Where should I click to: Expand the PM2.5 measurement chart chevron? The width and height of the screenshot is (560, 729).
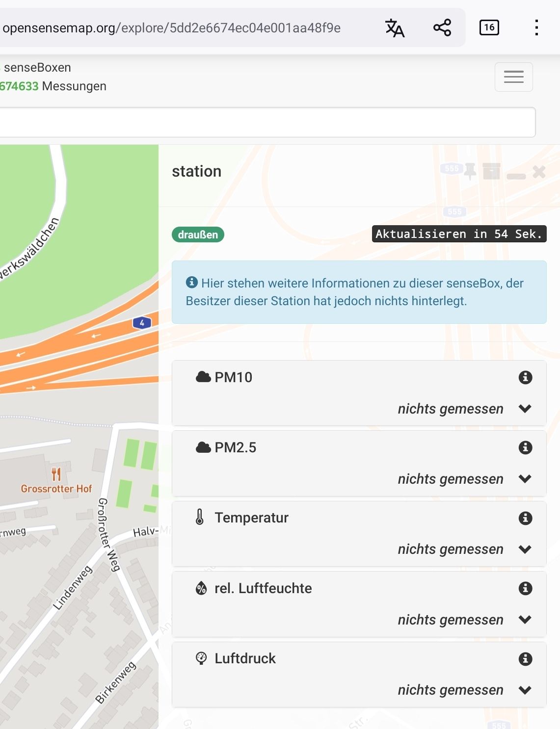pos(526,479)
